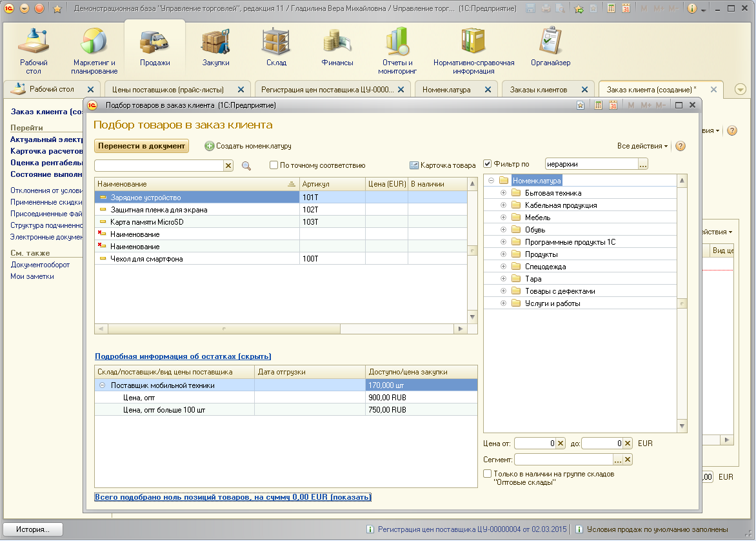Click Перенести в документ button
Screen dimensions: 756x541
click(x=142, y=146)
